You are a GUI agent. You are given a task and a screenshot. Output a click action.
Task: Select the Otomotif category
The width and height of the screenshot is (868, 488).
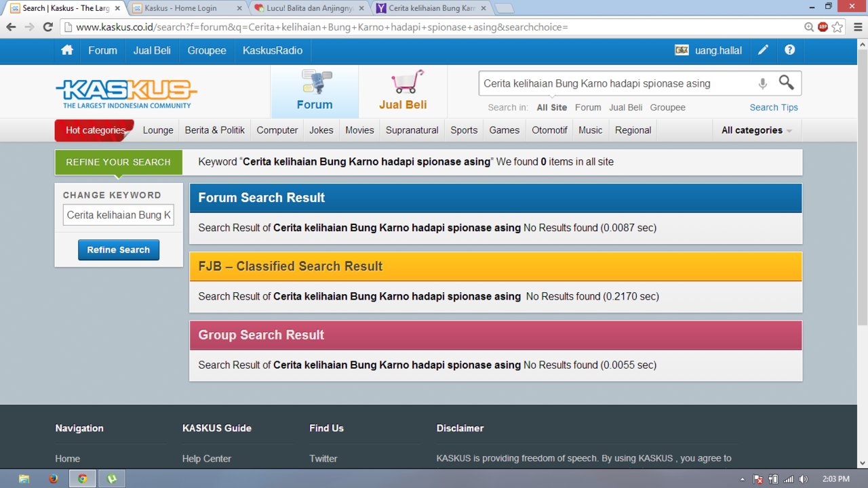[549, 130]
